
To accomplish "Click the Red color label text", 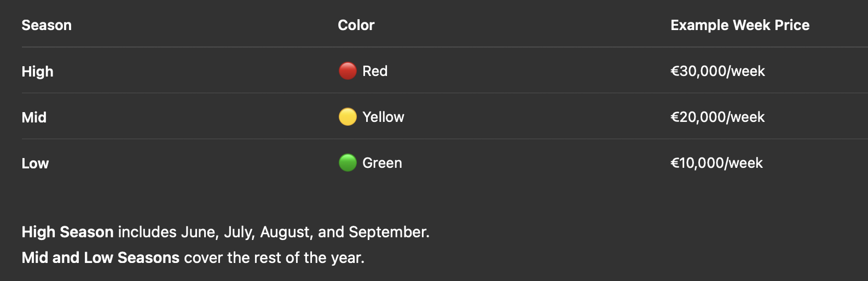I will [375, 71].
